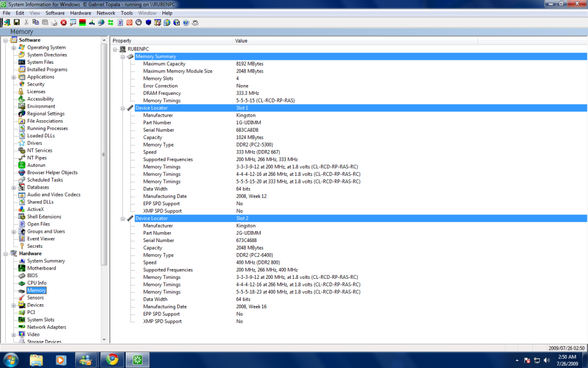
Task: Click the blue cube toolbar icon
Action: coord(148,22)
